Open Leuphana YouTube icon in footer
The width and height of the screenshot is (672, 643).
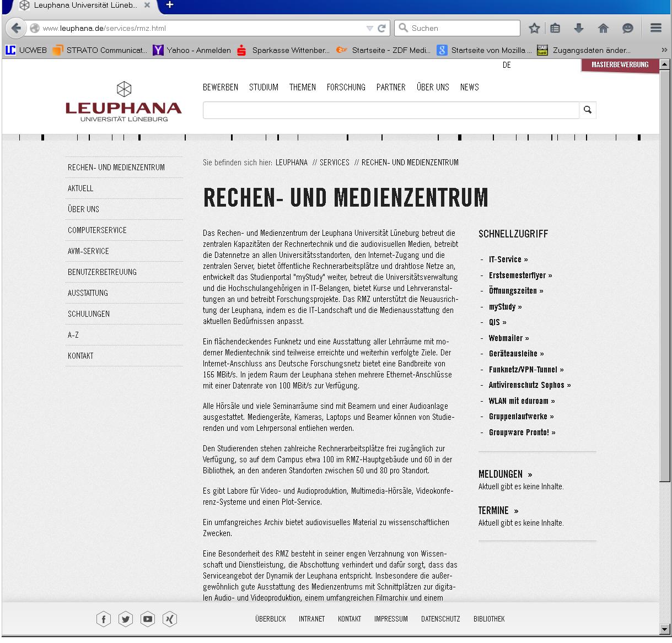[x=148, y=619]
